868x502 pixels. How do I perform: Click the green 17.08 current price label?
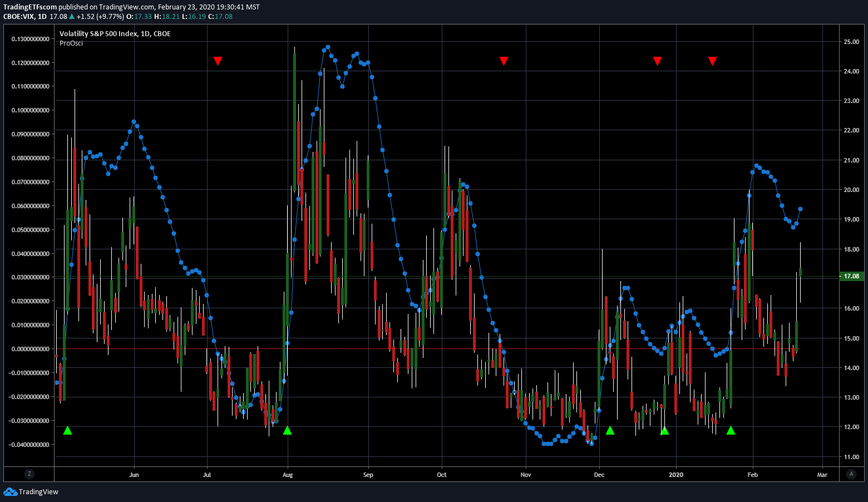point(851,276)
